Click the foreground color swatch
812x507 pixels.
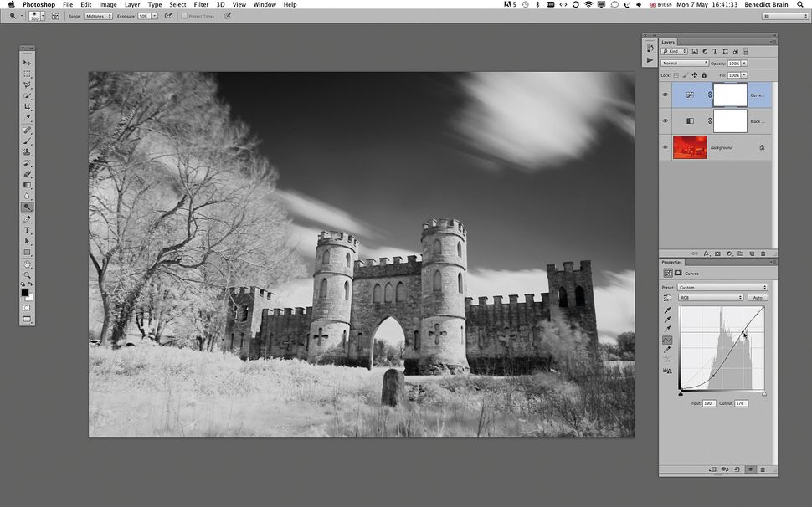coord(24,290)
